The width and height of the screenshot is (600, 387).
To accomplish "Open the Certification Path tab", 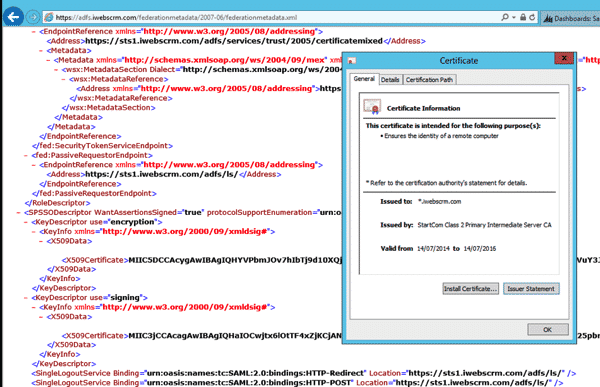I will [x=429, y=80].
